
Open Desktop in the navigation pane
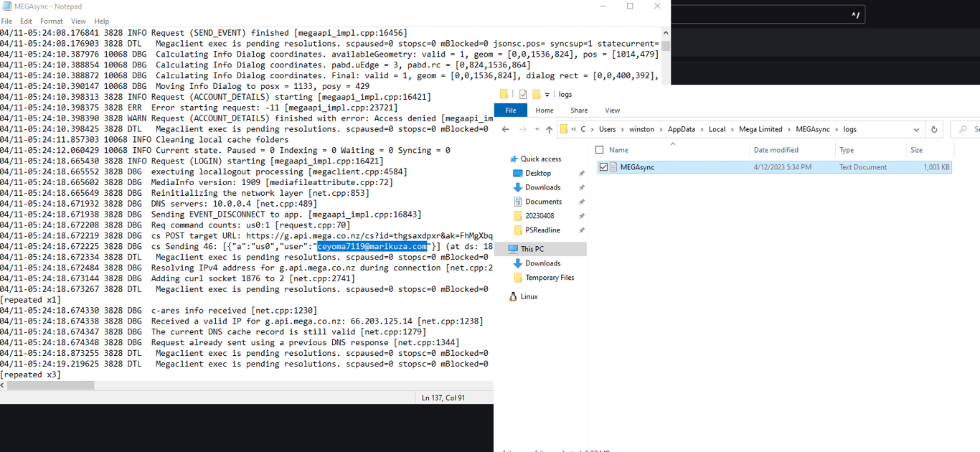(538, 173)
